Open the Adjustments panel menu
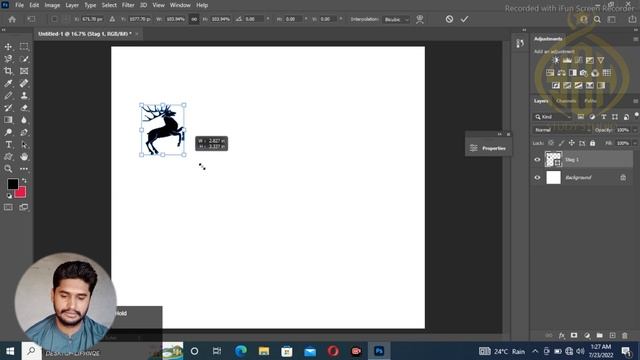Screen dimensions: 640x360 click(x=636, y=39)
